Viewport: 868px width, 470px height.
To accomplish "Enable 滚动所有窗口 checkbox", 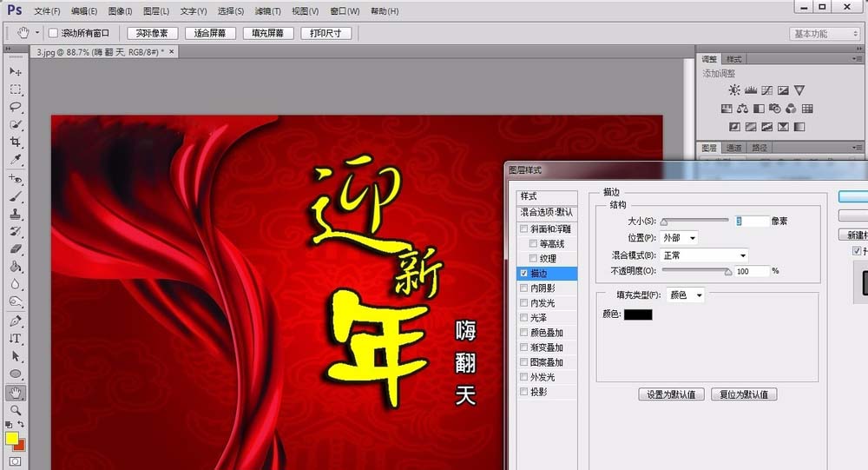I will coord(54,33).
